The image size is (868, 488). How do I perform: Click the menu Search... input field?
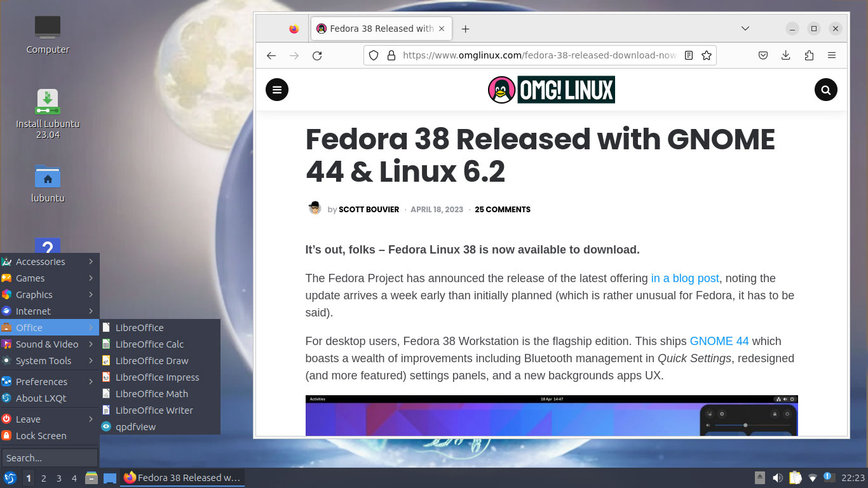[50, 458]
